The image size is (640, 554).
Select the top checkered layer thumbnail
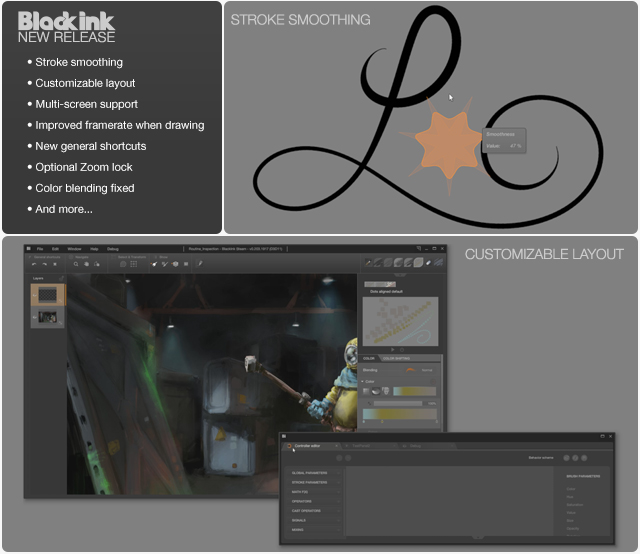(47, 294)
